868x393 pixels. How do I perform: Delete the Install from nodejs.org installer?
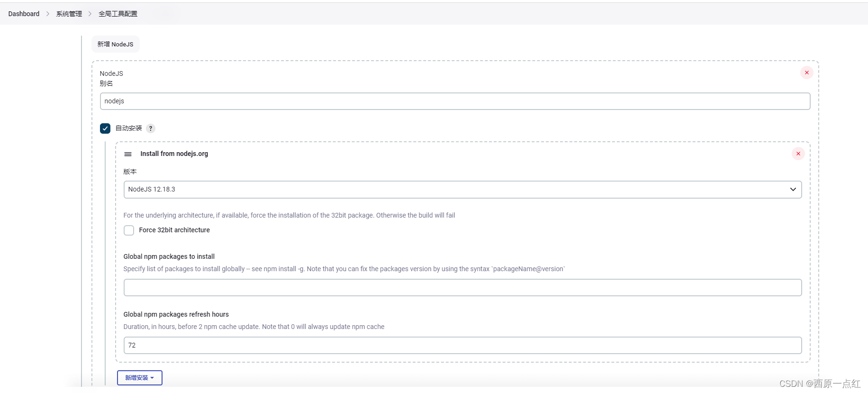(x=798, y=154)
